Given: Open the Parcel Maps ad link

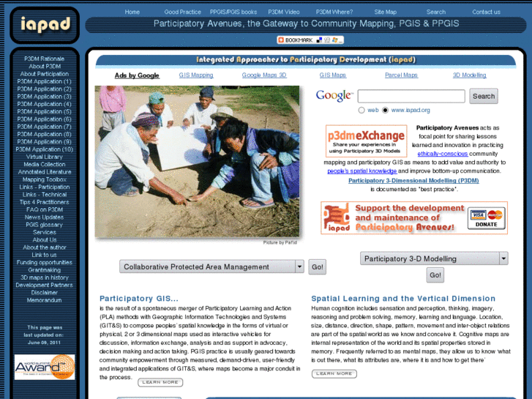Looking at the screenshot, I should click(401, 75).
